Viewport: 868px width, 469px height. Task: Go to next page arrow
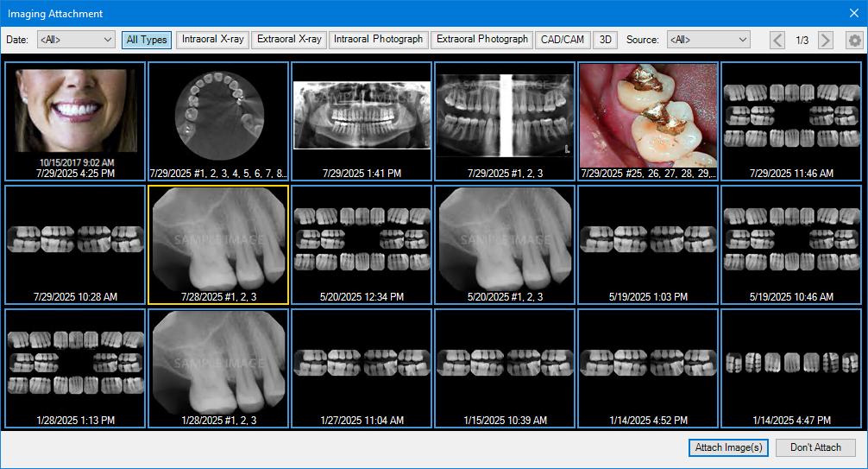826,40
